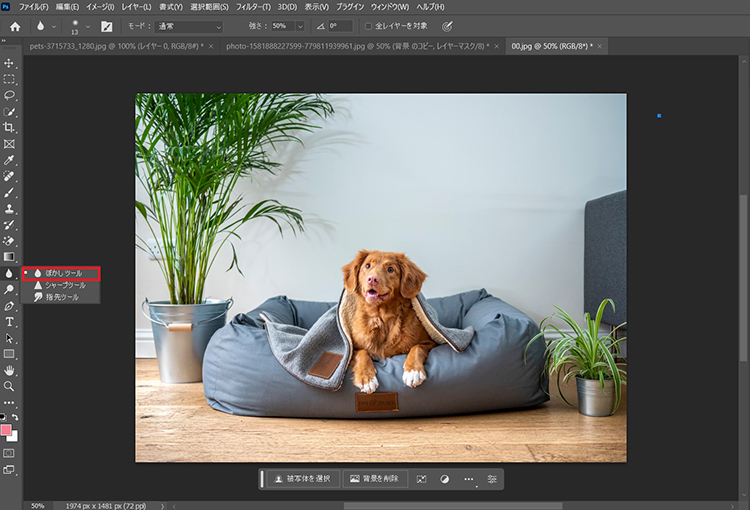Choose ぼかしツール from the flyout

point(61,273)
